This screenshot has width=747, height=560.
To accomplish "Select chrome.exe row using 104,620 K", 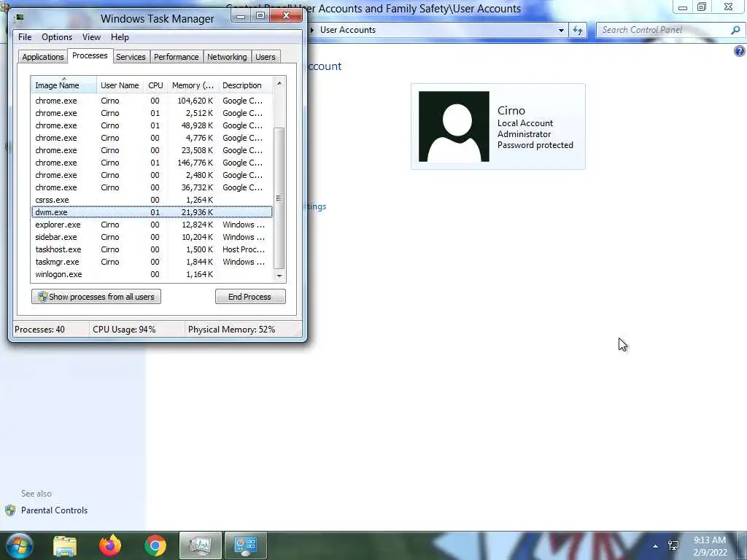I will point(152,101).
